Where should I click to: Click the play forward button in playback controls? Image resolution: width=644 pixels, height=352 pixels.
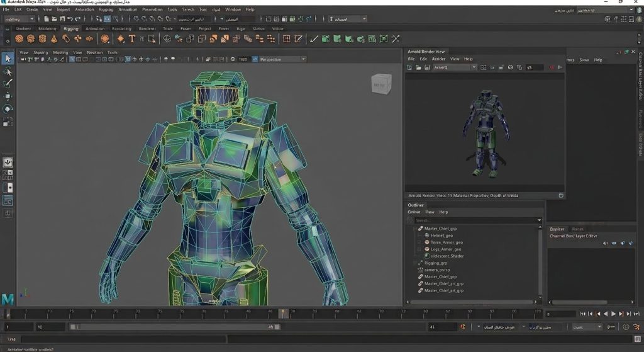click(x=614, y=314)
